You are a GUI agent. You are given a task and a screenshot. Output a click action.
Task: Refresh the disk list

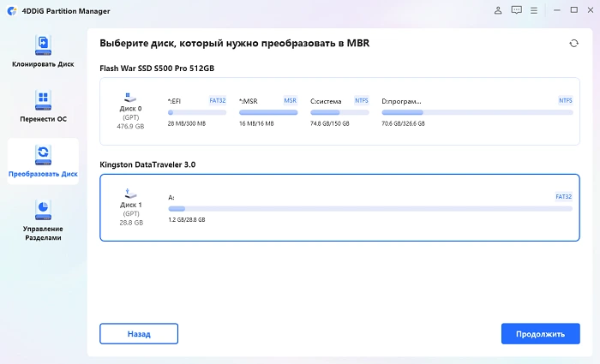573,43
